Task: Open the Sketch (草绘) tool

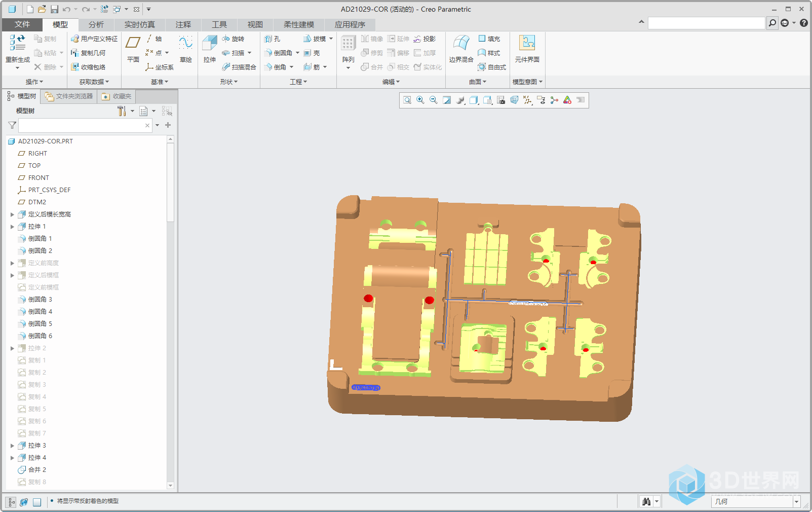Action: [x=185, y=49]
